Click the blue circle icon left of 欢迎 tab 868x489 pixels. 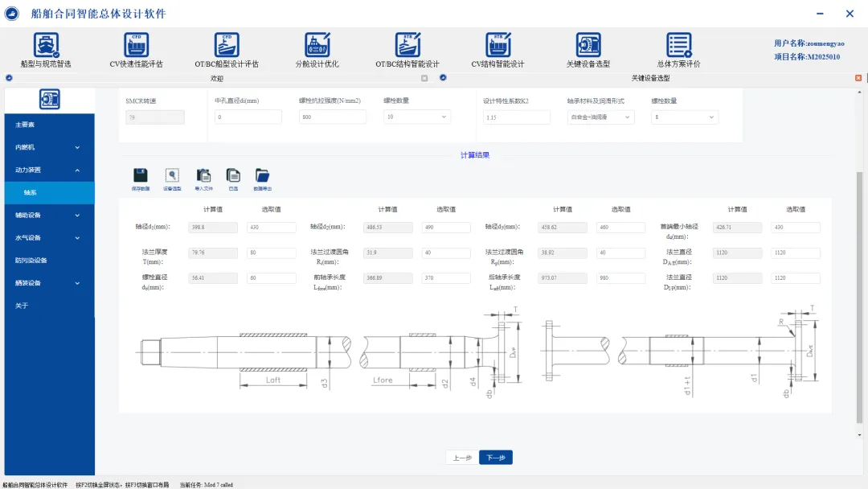pyautogui.click(x=9, y=78)
